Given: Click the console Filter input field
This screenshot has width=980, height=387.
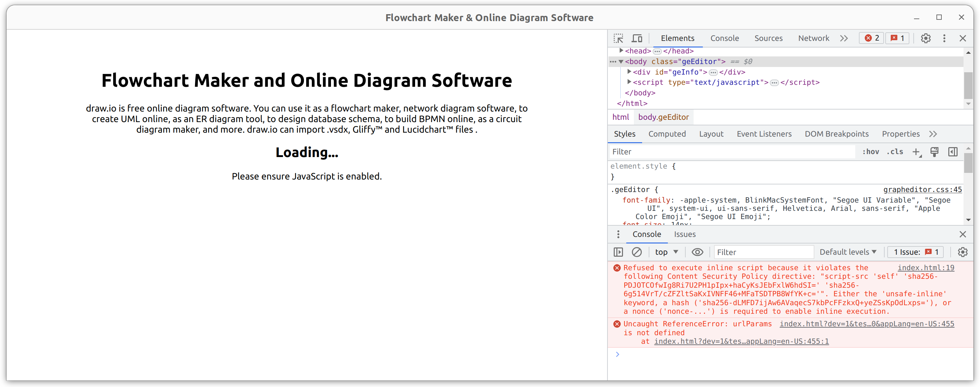Looking at the screenshot, I should coord(763,252).
